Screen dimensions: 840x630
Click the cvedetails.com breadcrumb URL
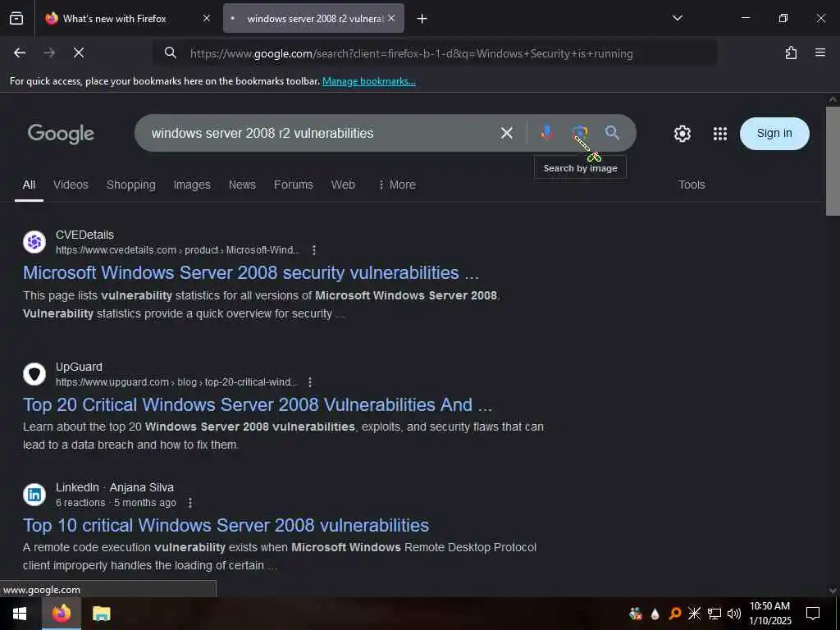(178, 250)
